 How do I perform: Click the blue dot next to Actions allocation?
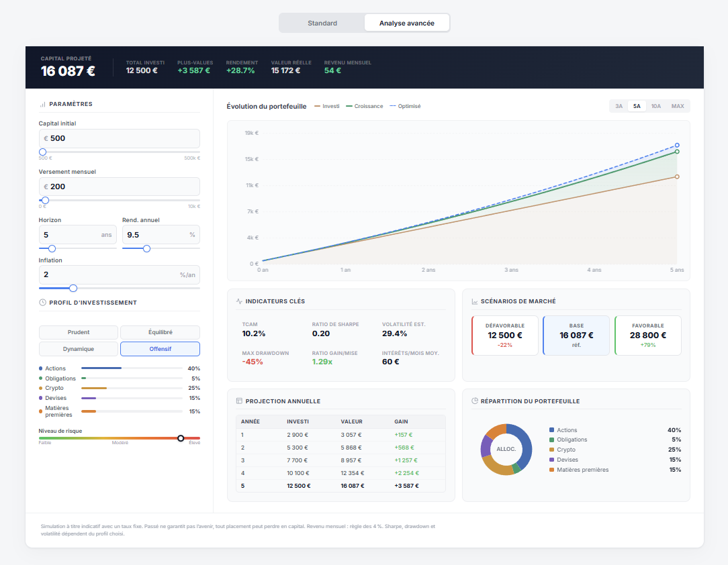(40, 368)
